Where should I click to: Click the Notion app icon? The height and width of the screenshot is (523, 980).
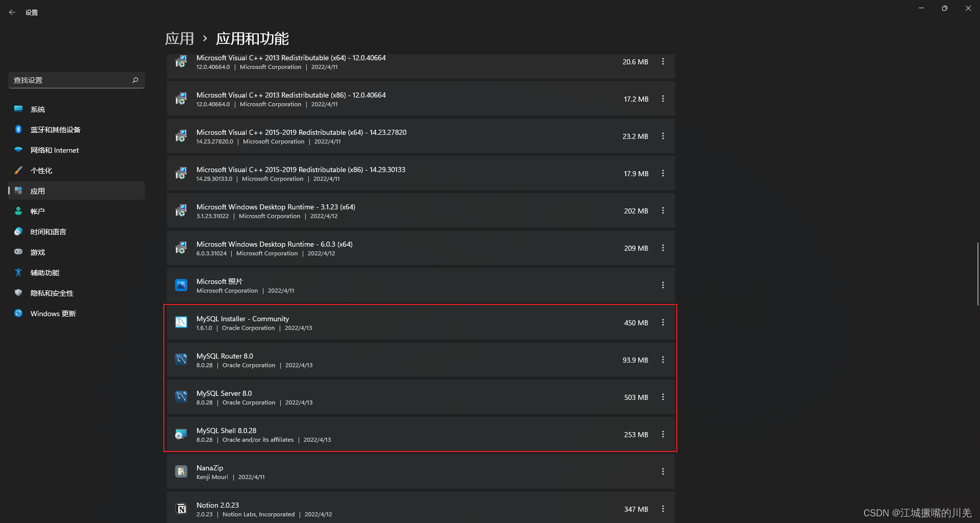[181, 509]
